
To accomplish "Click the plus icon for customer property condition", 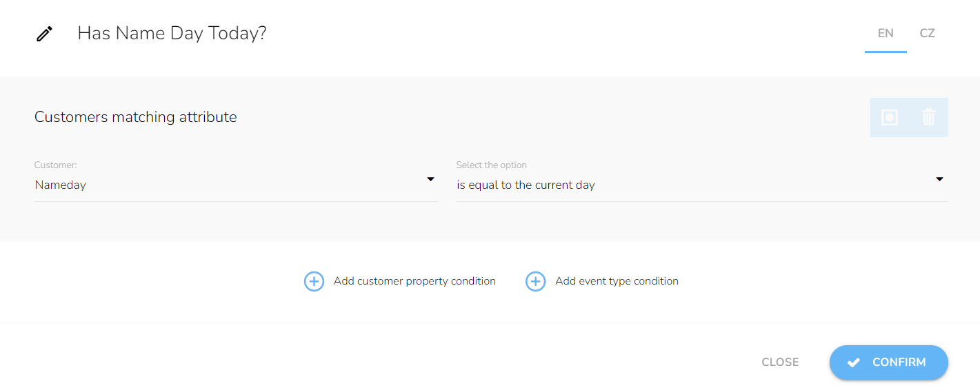I will point(314,281).
